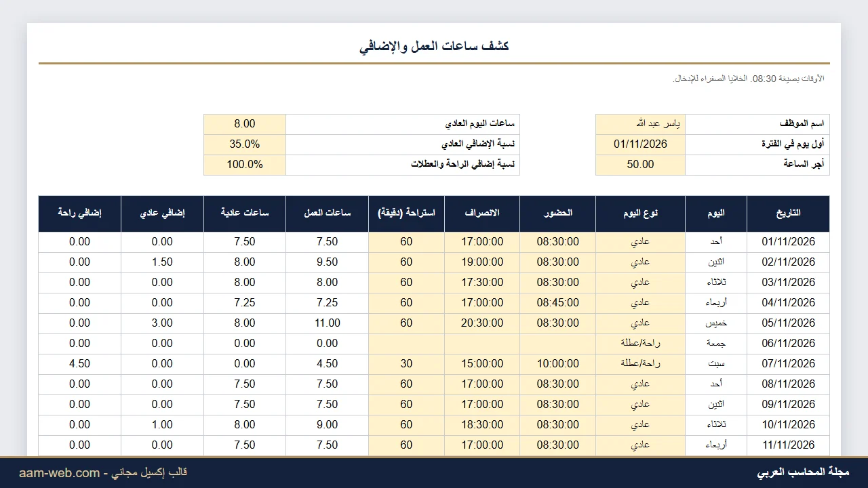Viewport: 868px width, 488px height.
Task: Select the day name سبت
Action: [716, 364]
